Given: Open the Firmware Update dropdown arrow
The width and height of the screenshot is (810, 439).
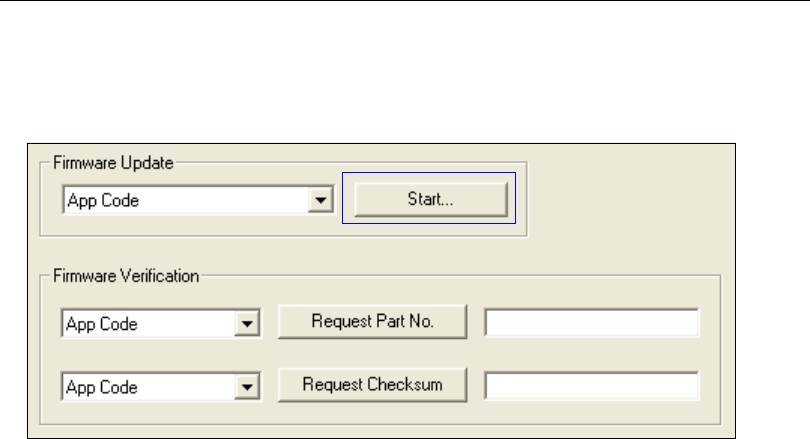Looking at the screenshot, I should 320,200.
